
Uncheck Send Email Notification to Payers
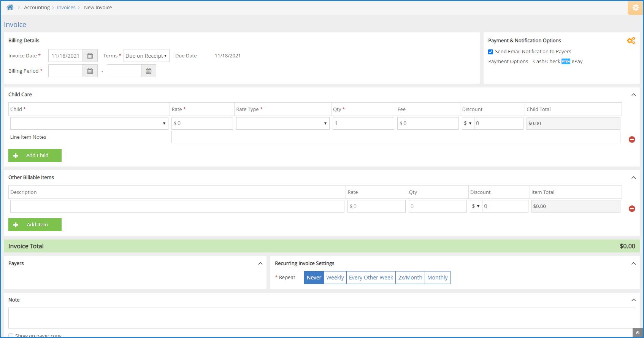point(491,52)
